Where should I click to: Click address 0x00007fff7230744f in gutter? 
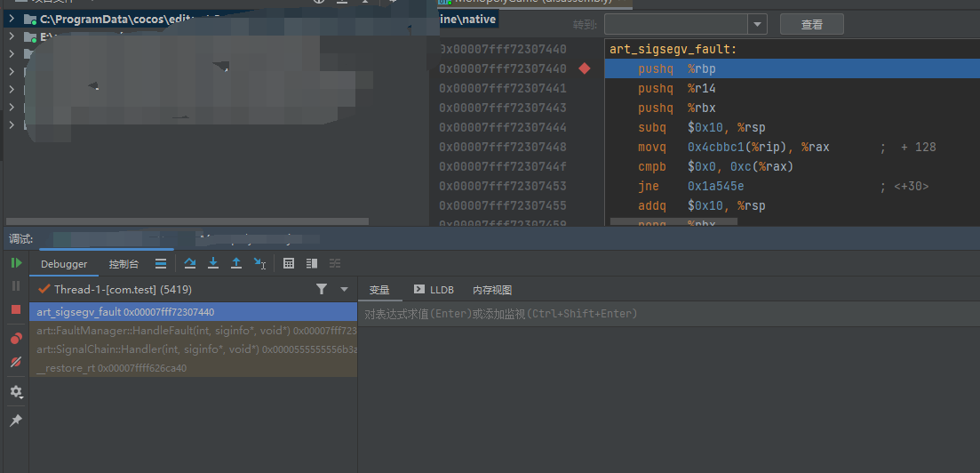click(x=503, y=166)
